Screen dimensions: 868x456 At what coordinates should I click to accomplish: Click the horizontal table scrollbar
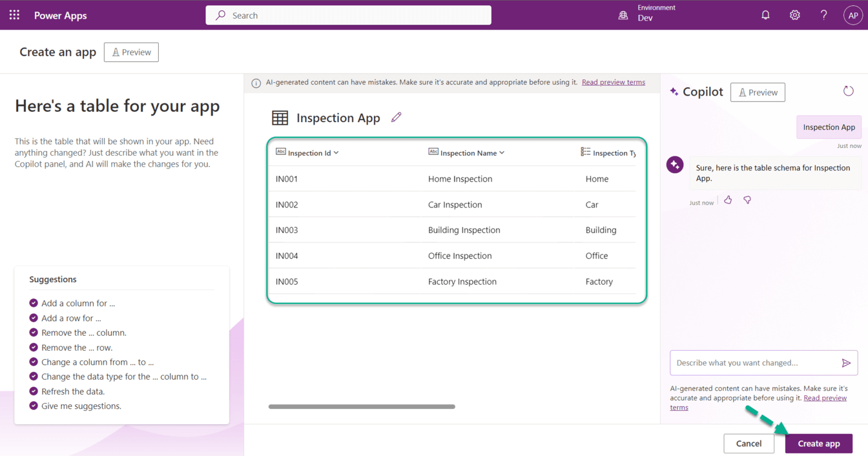tap(362, 406)
